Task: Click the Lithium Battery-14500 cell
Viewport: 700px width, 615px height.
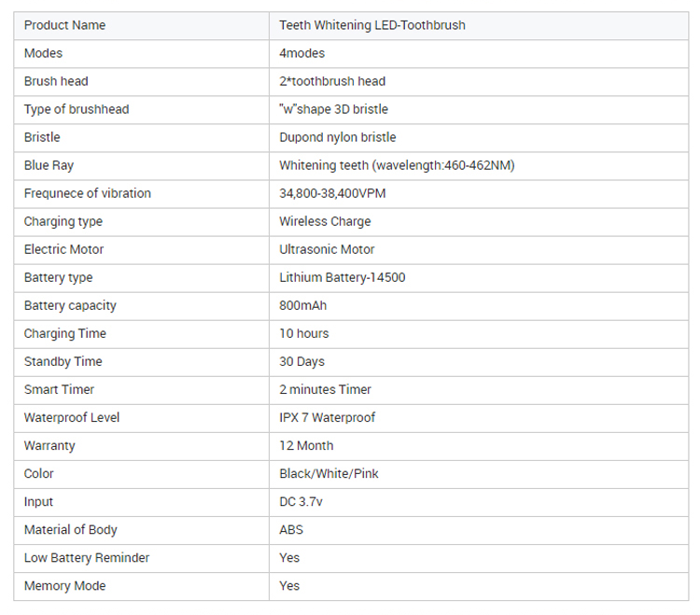Action: [479, 277]
